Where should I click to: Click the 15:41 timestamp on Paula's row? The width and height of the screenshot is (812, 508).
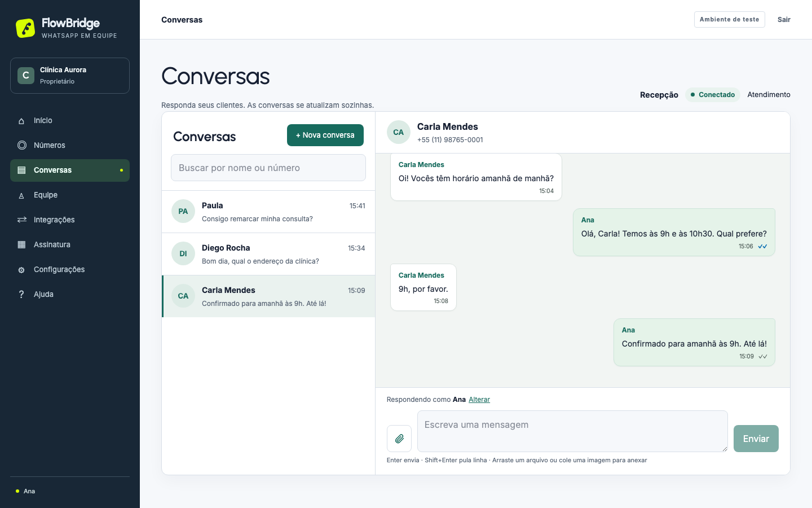[x=357, y=206]
